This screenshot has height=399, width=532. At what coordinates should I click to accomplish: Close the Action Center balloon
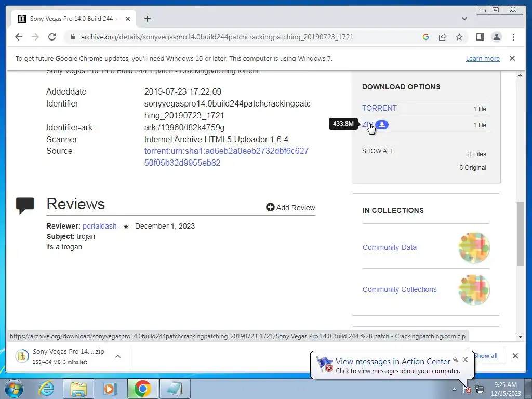click(x=465, y=360)
